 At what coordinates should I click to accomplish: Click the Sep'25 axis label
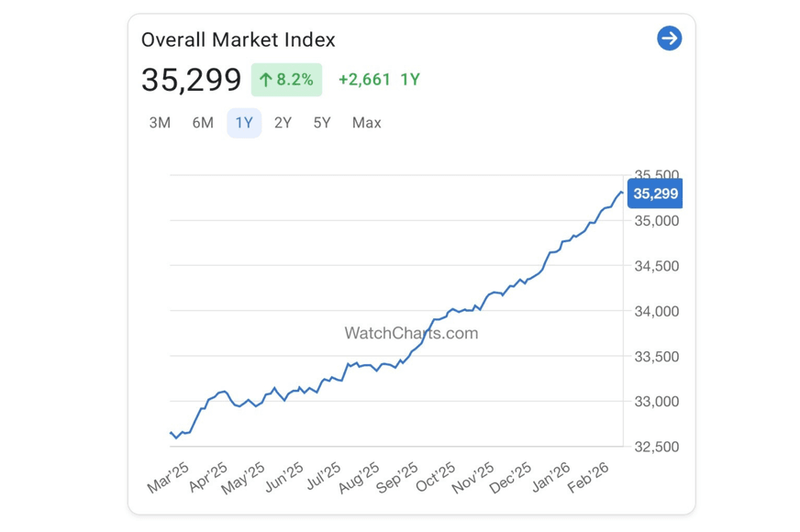tap(397, 478)
